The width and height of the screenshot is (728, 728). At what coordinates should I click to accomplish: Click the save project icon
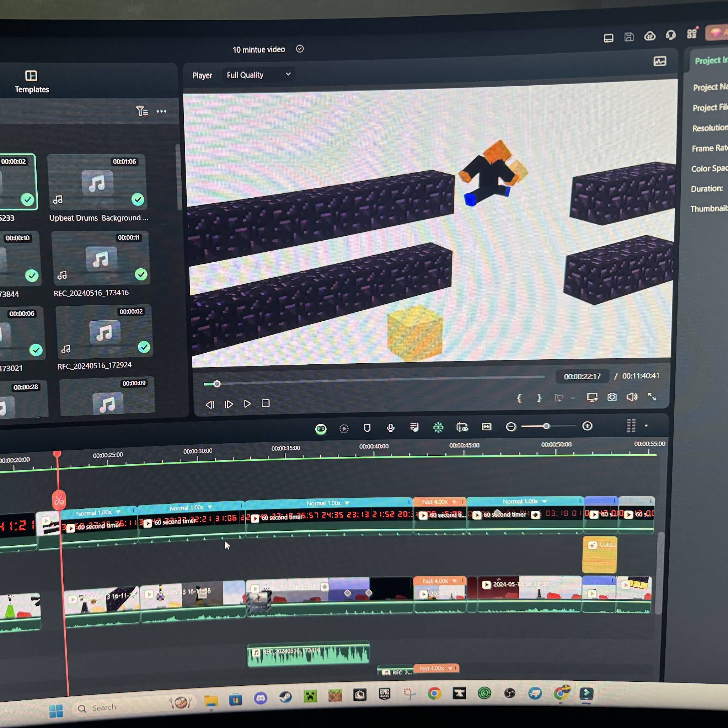pos(629,37)
